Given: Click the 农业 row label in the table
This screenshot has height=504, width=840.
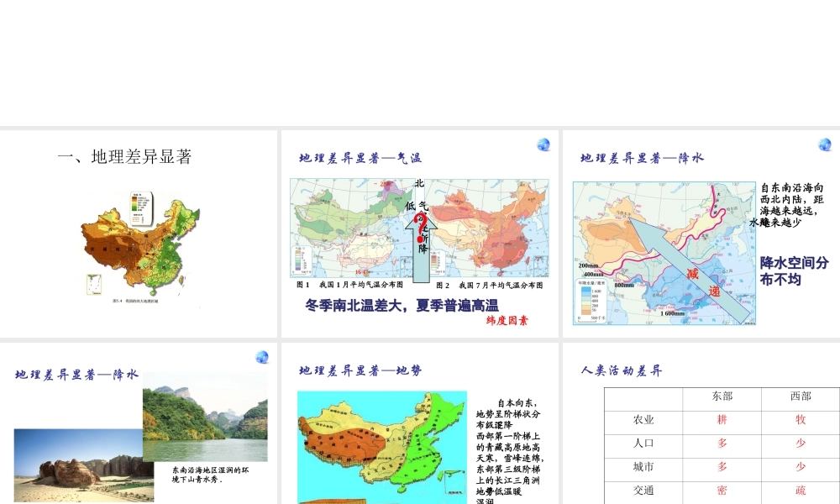Looking at the screenshot, I should (643, 420).
